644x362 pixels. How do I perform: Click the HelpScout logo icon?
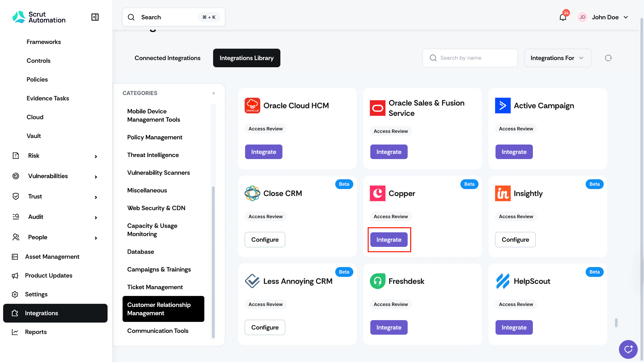tap(503, 281)
